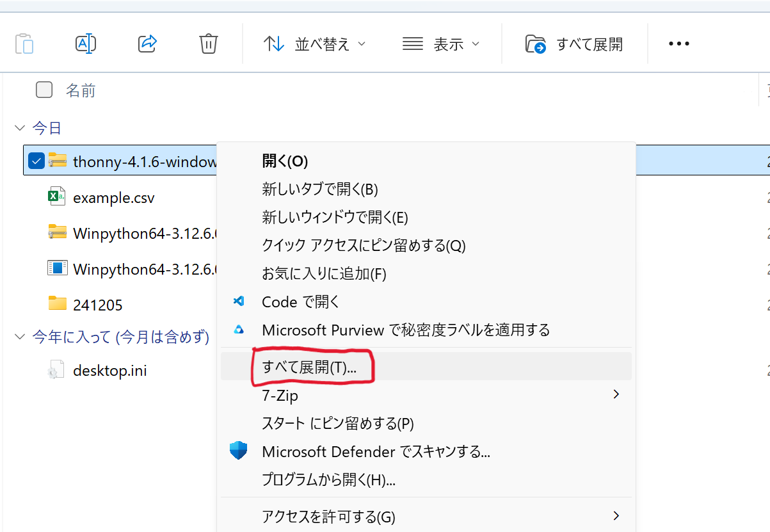Click the 241205 yellow folder icon
This screenshot has width=770, height=532.
[x=58, y=303]
